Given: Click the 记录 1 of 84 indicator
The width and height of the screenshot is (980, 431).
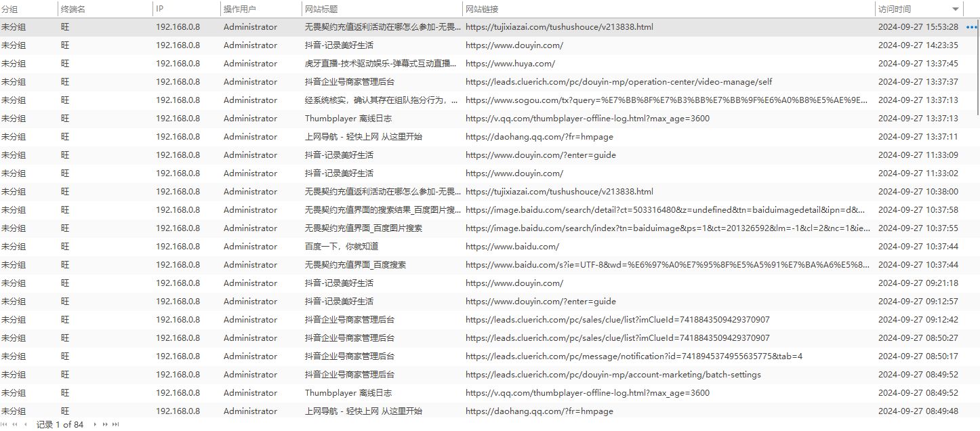Looking at the screenshot, I should (60, 424).
